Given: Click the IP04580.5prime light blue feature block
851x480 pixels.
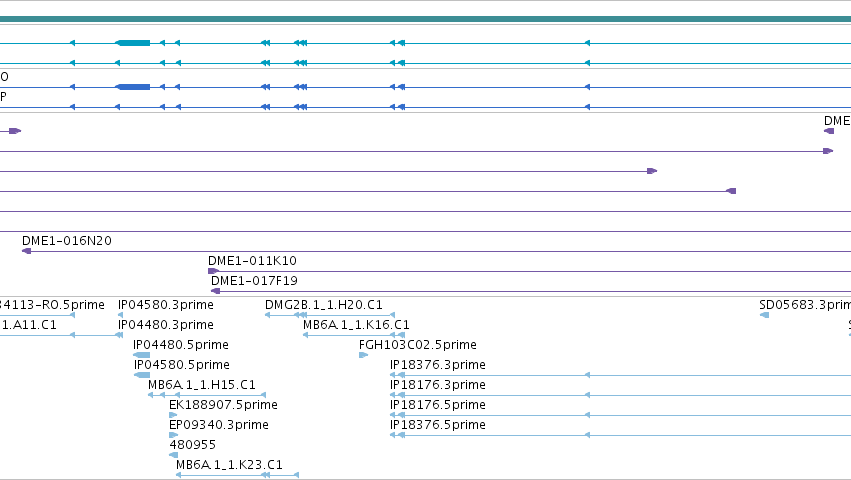Looking at the screenshot, I should tap(142, 375).
